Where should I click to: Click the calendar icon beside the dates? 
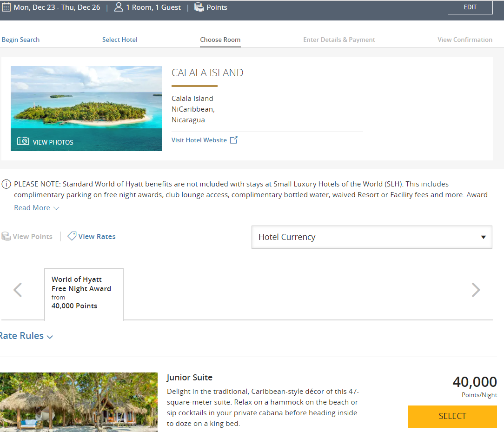[x=6, y=7]
